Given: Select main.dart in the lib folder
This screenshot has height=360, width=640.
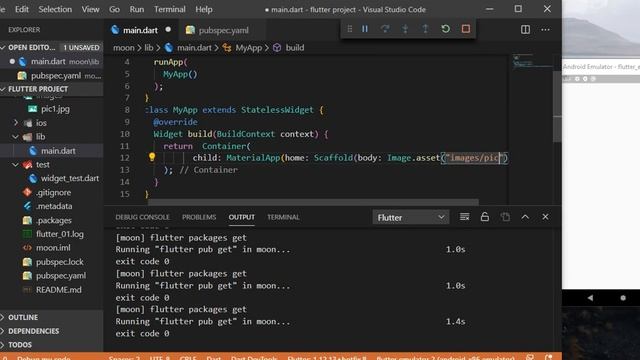Looking at the screenshot, I should tap(58, 151).
